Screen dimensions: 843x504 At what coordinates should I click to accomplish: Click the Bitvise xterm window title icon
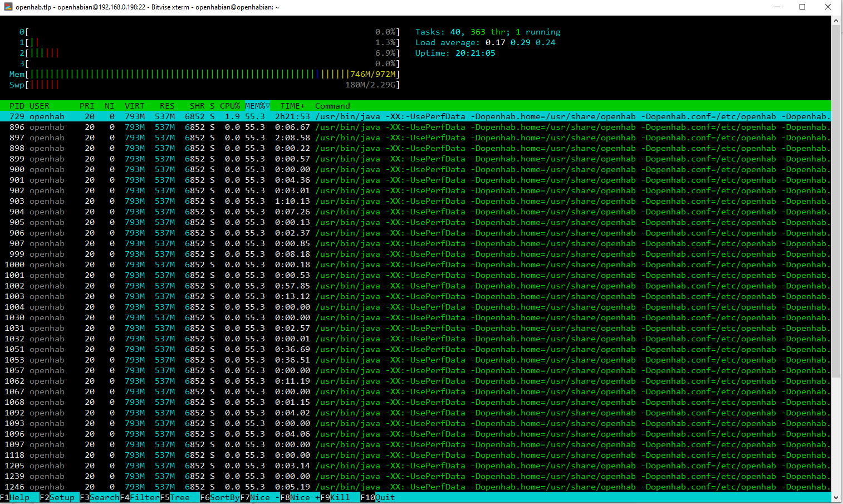[x=8, y=7]
